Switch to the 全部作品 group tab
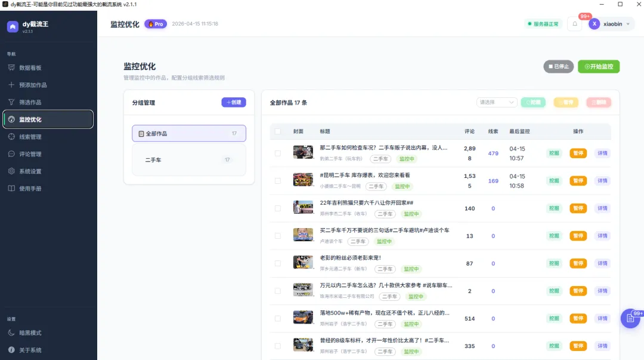644x360 pixels. pyautogui.click(x=188, y=133)
